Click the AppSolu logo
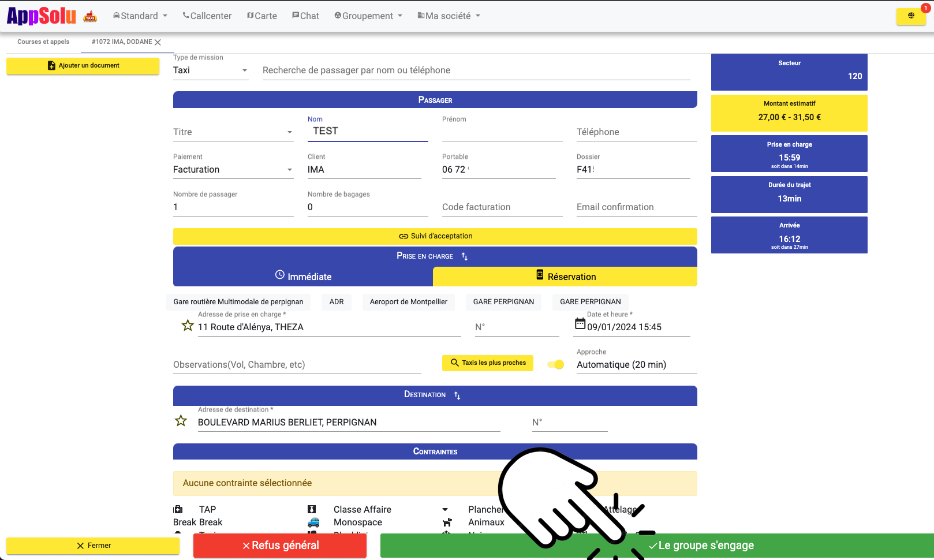This screenshot has width=934, height=560. pyautogui.click(x=42, y=16)
